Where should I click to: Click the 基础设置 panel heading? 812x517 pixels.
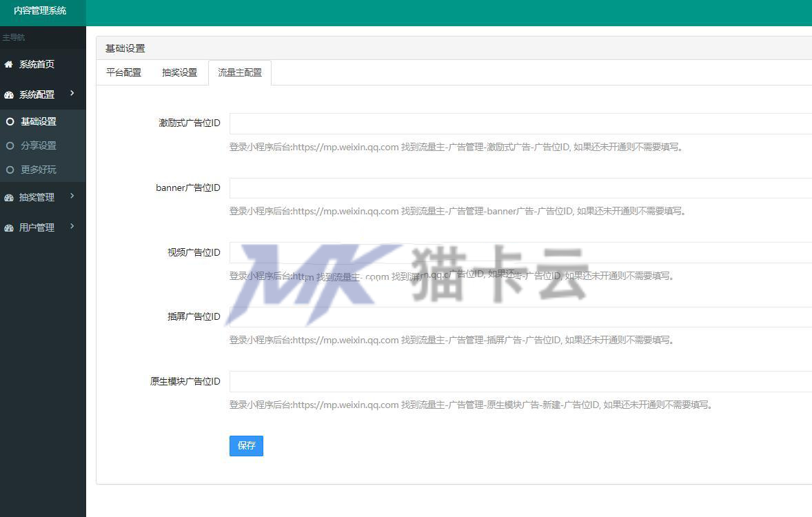click(x=125, y=49)
